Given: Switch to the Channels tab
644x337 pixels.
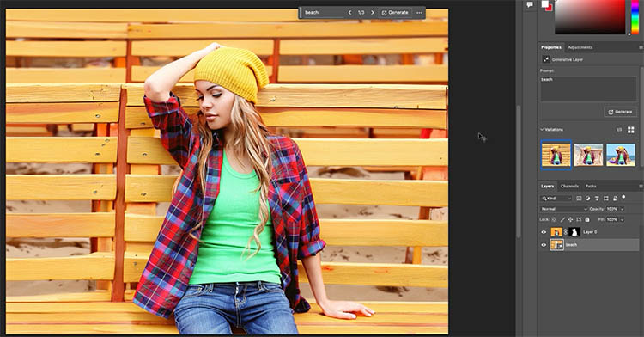Looking at the screenshot, I should 569,187.
